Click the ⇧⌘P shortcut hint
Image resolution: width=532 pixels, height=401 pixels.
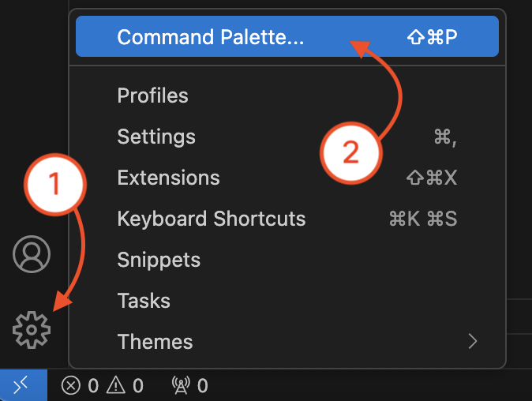[x=432, y=37]
